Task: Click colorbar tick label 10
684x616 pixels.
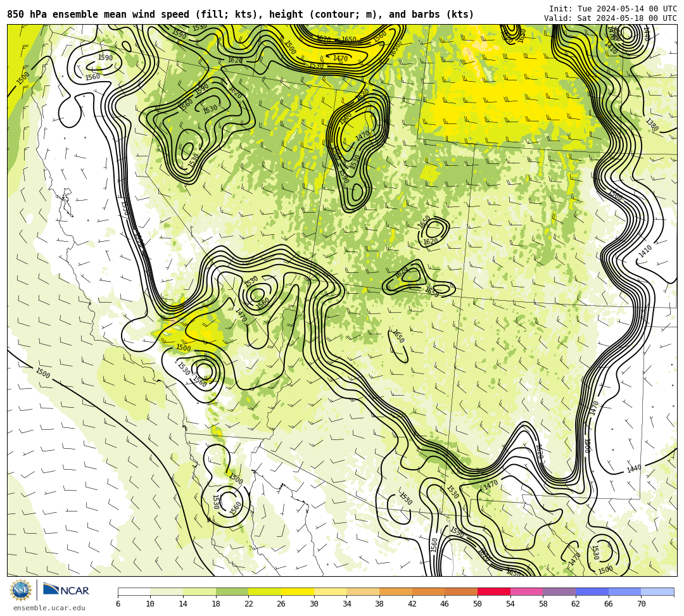Action: (151, 604)
